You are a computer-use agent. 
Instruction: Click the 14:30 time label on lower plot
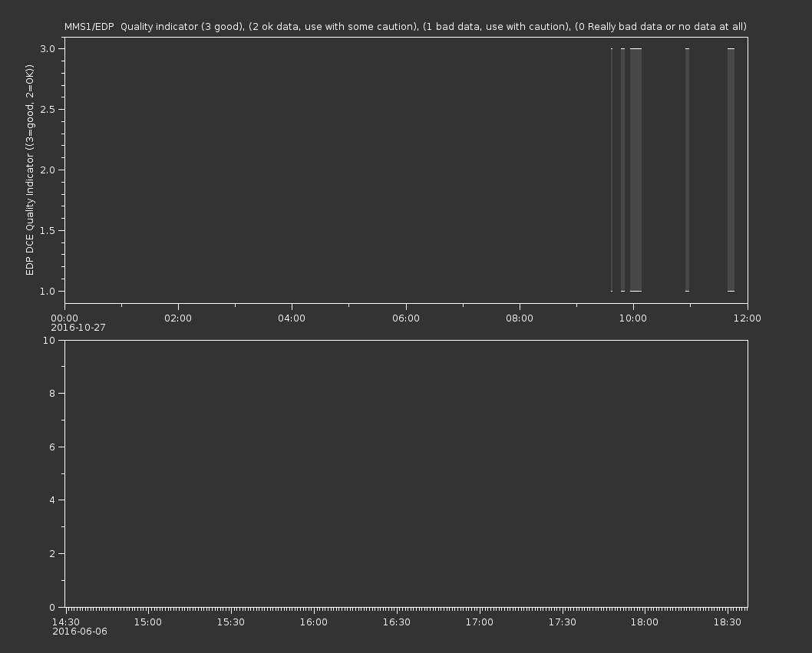click(66, 622)
